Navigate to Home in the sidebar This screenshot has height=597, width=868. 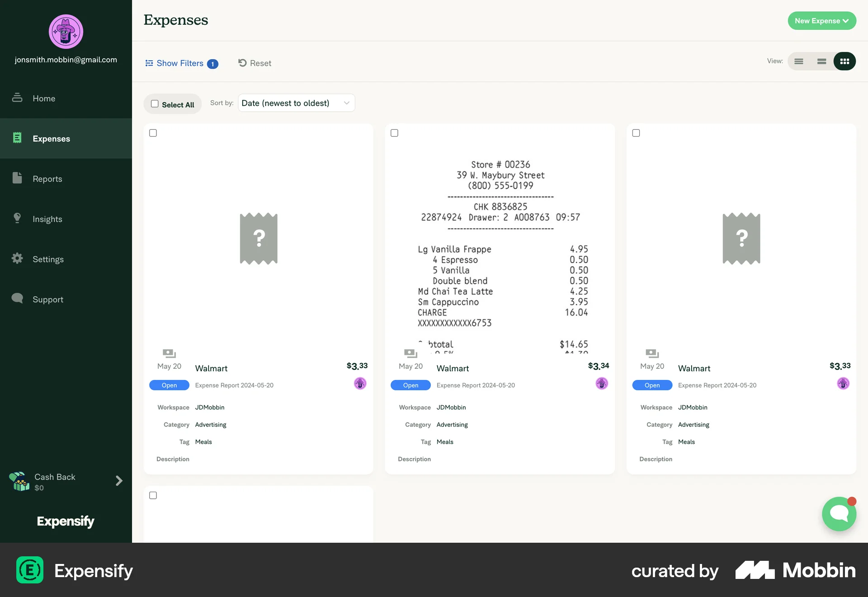click(44, 98)
